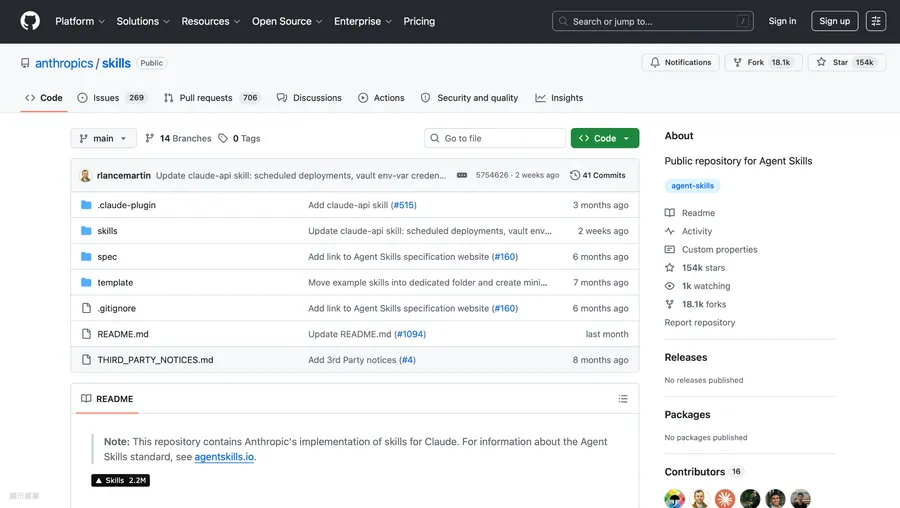Click the Sign up button
Screen dimensions: 900x508
[x=835, y=21]
